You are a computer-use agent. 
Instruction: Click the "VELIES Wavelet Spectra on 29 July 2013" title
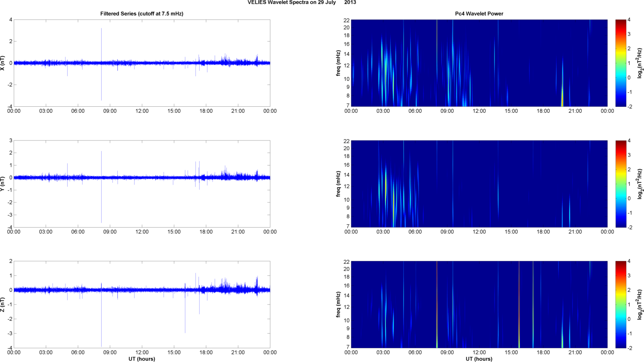point(302,3)
